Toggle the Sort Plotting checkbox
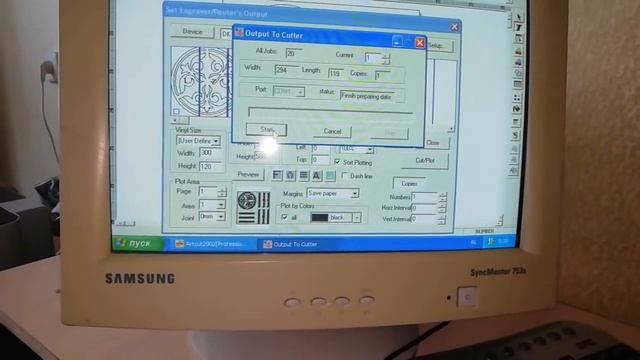 tap(337, 162)
